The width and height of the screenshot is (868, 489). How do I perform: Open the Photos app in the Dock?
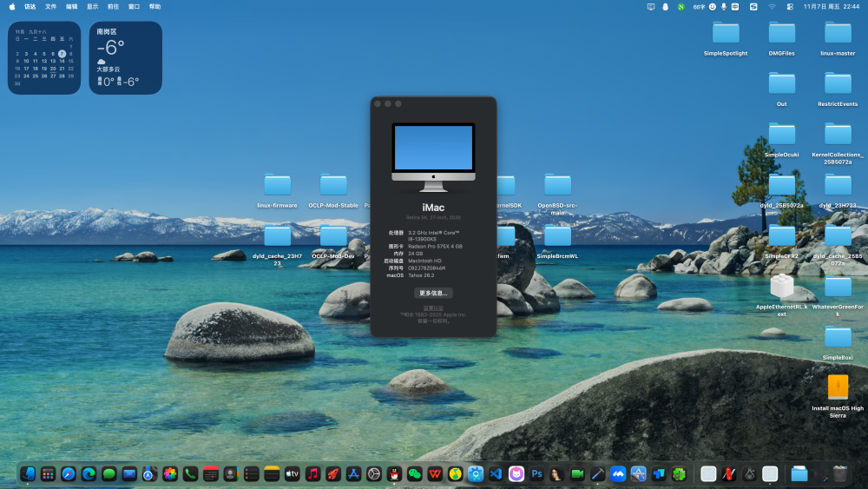tap(170, 474)
